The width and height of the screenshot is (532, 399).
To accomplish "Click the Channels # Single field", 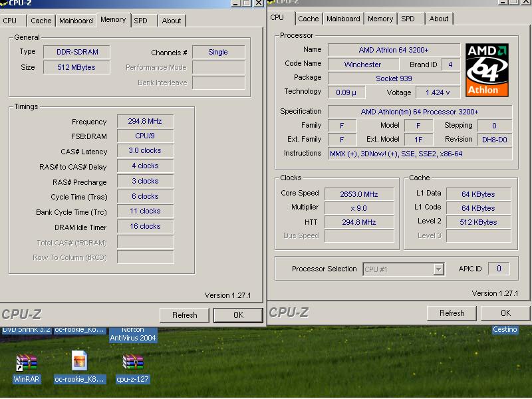I will 219,52.
